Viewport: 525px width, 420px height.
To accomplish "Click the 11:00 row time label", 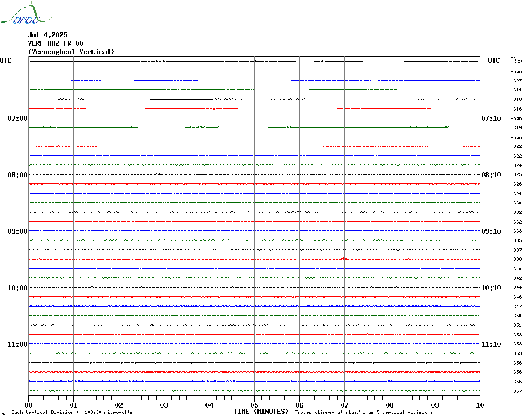I will click(x=17, y=344).
